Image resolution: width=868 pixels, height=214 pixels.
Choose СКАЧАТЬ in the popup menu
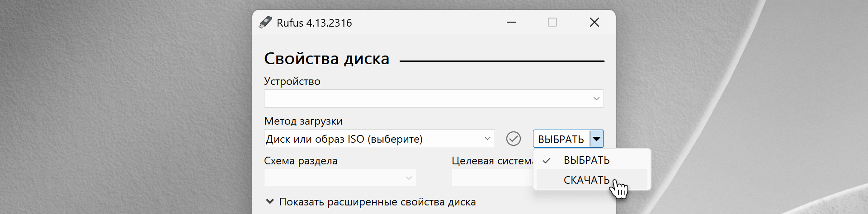coord(586,180)
